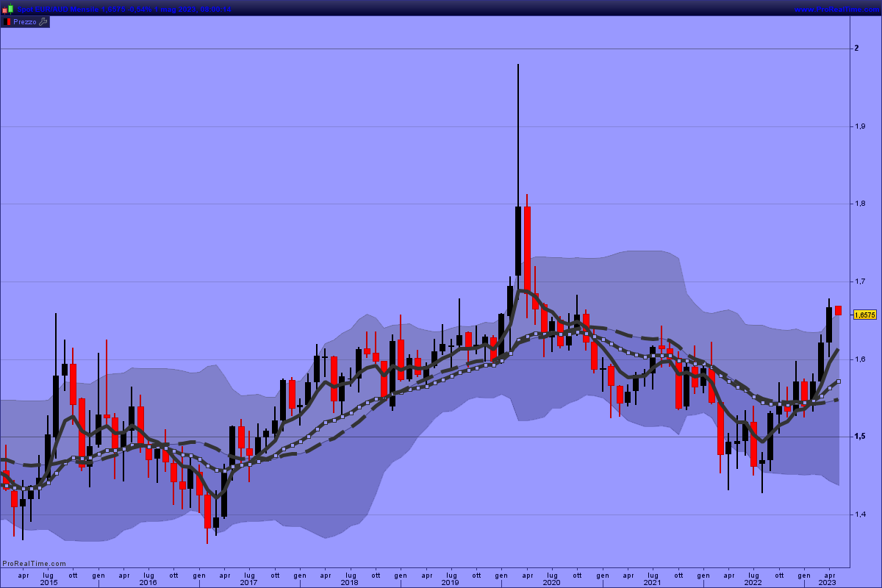Click the 1,7 price axis label
Image resolution: width=882 pixels, height=588 pixels.
pos(858,282)
